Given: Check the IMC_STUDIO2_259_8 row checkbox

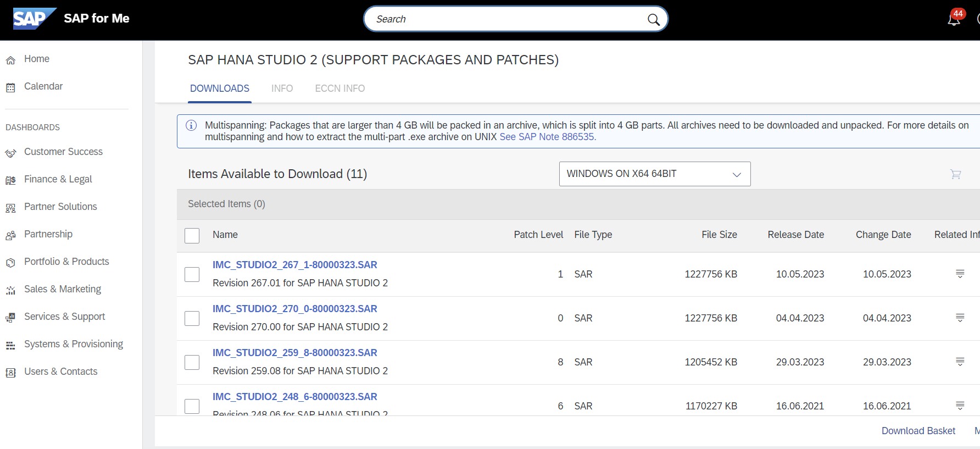Looking at the screenshot, I should pyautogui.click(x=192, y=362).
